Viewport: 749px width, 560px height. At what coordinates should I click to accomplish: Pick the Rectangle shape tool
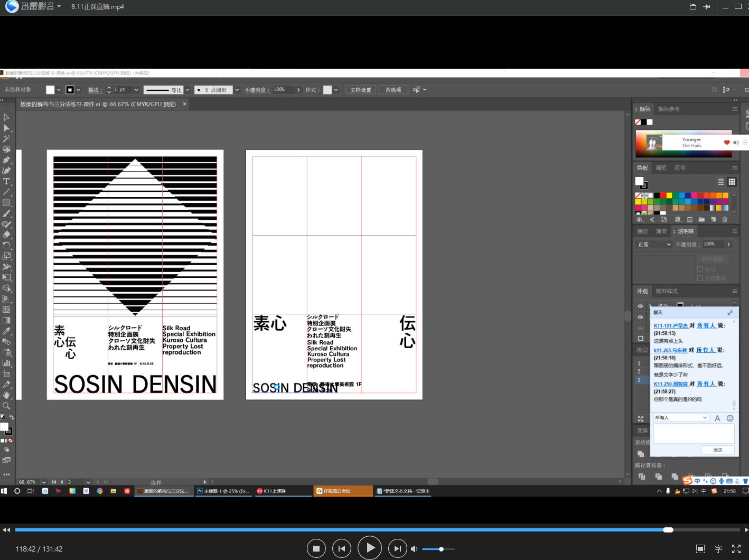pyautogui.click(x=6, y=203)
